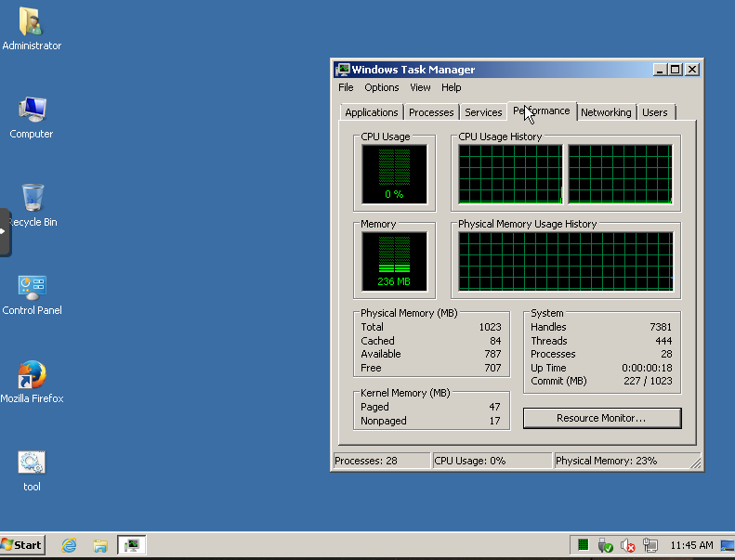Click the second CPU Usage History graph

(x=620, y=175)
